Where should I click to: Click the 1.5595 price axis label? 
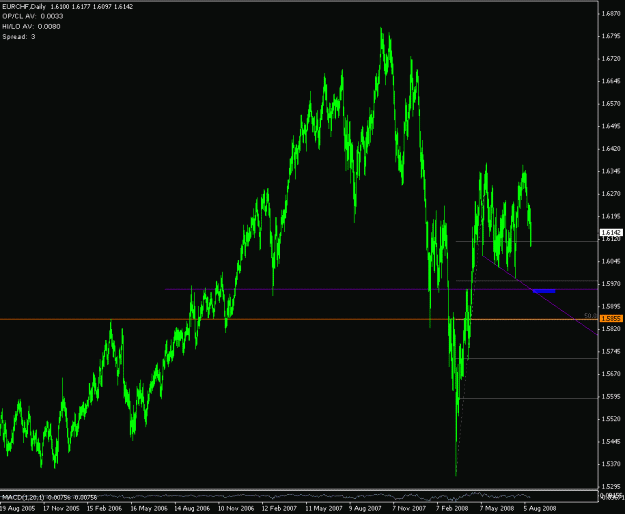tap(611, 396)
